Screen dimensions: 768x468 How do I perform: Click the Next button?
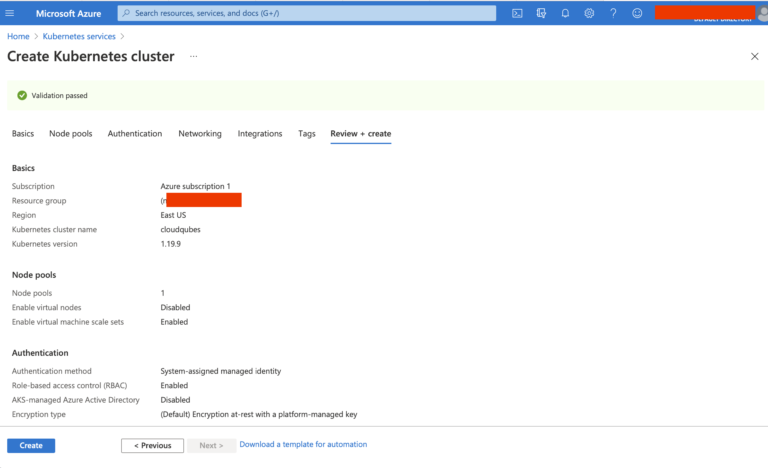pos(211,445)
